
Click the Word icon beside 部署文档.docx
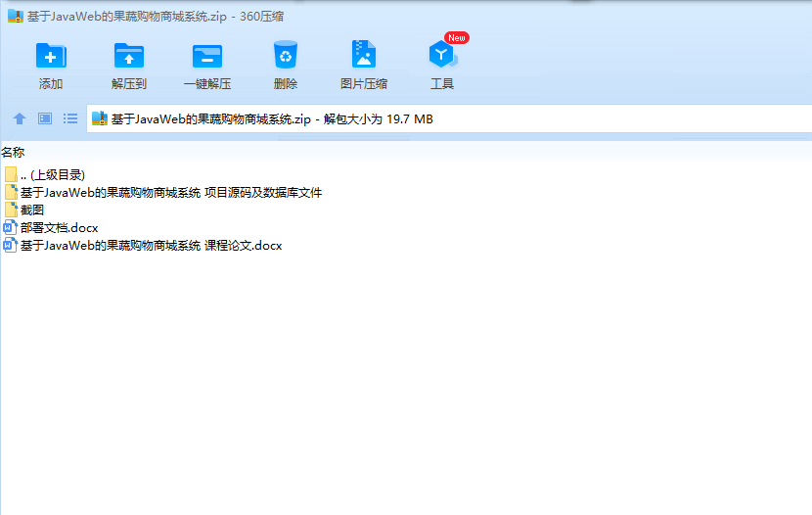coord(10,227)
